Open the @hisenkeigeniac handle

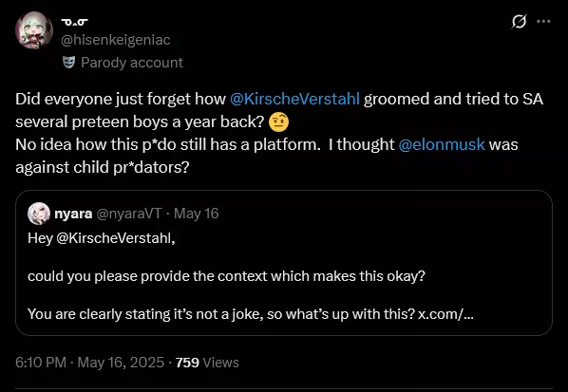click(x=116, y=40)
